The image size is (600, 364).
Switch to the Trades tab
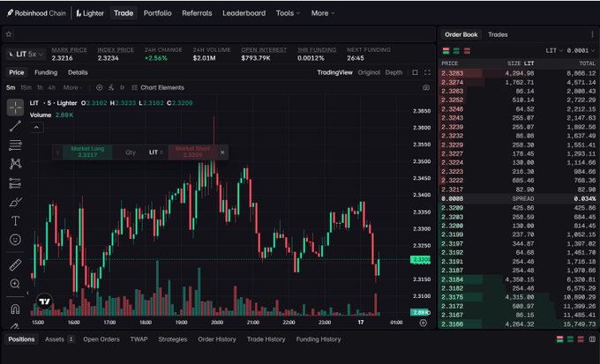[498, 34]
